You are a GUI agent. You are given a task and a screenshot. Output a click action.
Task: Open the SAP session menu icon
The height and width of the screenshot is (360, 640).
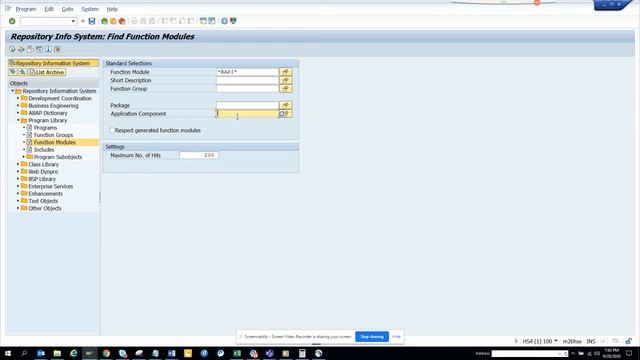pos(8,8)
